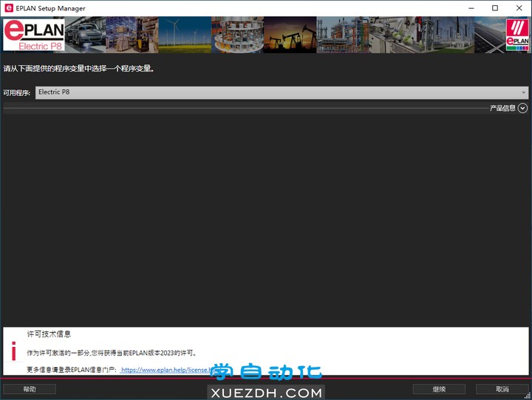The image size is (532, 400).
Task: Expand the 产品信息 section chevron
Action: coord(522,108)
